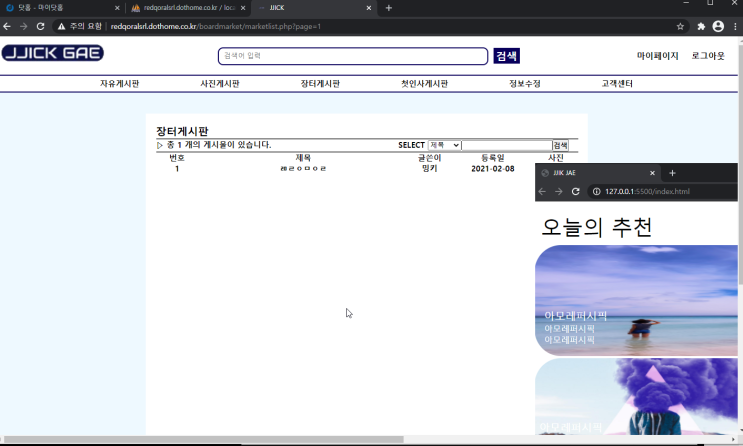Close the redqoralsrl.dothome.co.kr tab
Image resolution: width=743 pixels, height=446 pixels.
pos(243,8)
